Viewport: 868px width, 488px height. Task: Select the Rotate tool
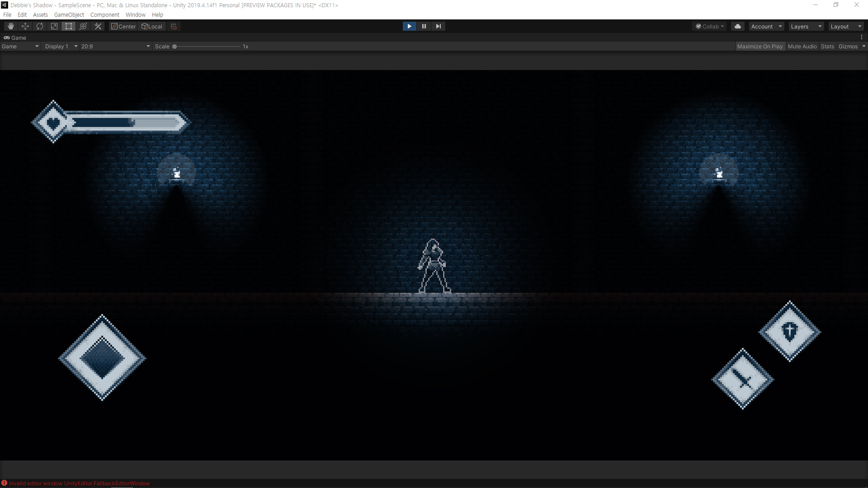[40, 26]
